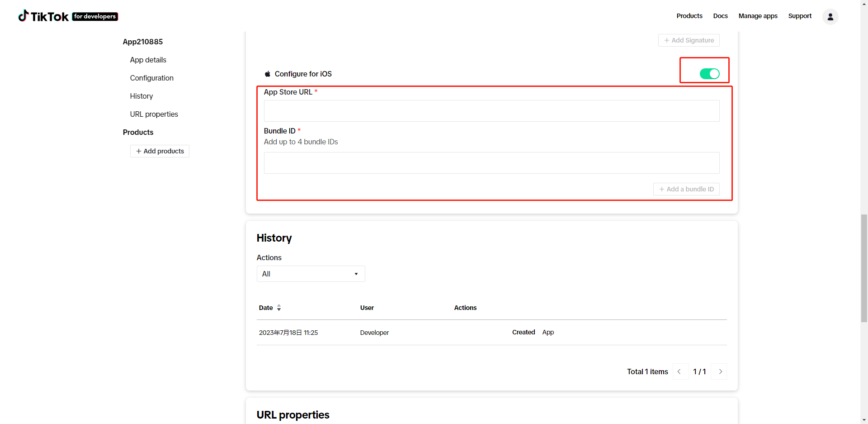Click the App210885 sidebar heading
The image size is (868, 424).
[x=143, y=42]
